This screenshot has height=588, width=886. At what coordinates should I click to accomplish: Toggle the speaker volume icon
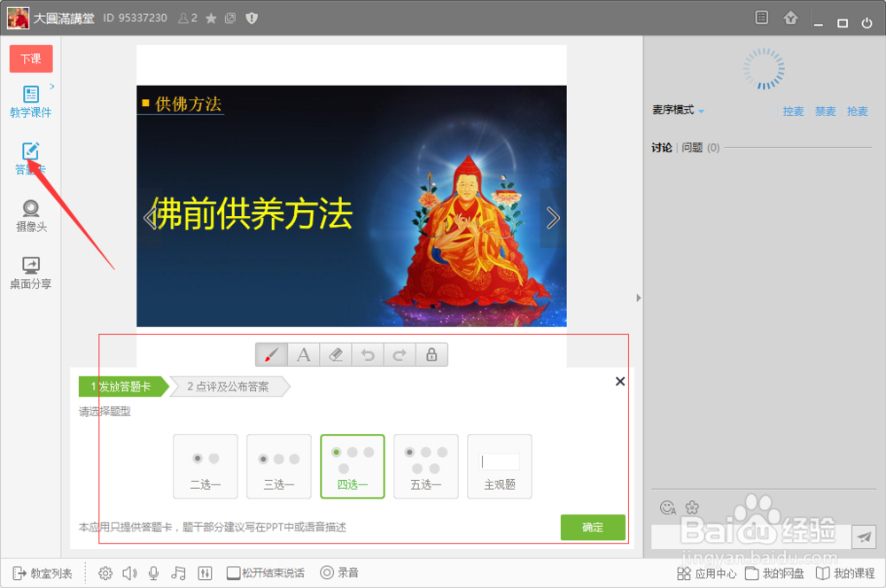[x=129, y=573]
